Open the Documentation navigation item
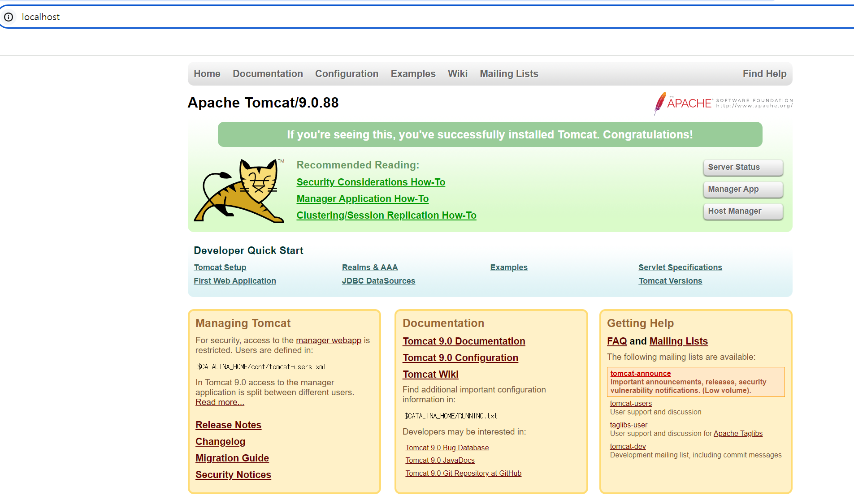The height and width of the screenshot is (504, 854). (268, 74)
